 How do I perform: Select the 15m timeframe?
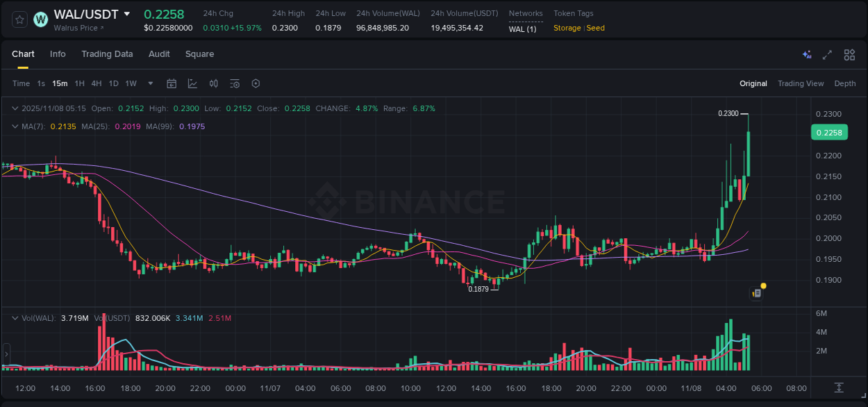click(60, 83)
